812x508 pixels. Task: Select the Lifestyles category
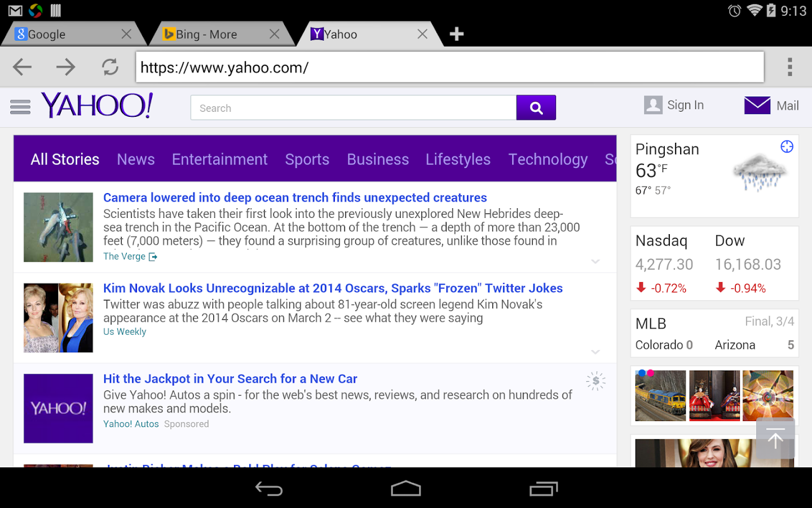pos(458,160)
